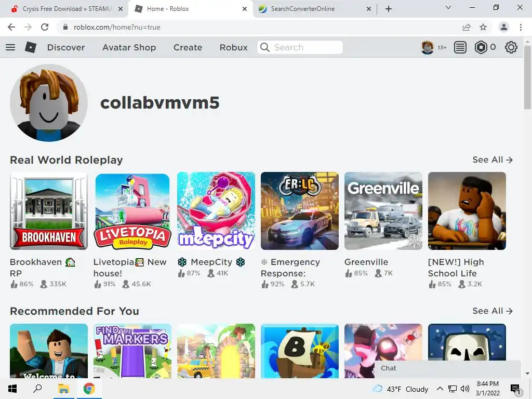The width and height of the screenshot is (532, 399).
Task: Share this page from address bar
Action: tap(467, 27)
